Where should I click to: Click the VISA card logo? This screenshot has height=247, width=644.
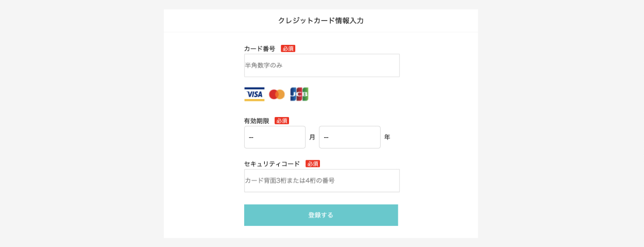pyautogui.click(x=254, y=94)
